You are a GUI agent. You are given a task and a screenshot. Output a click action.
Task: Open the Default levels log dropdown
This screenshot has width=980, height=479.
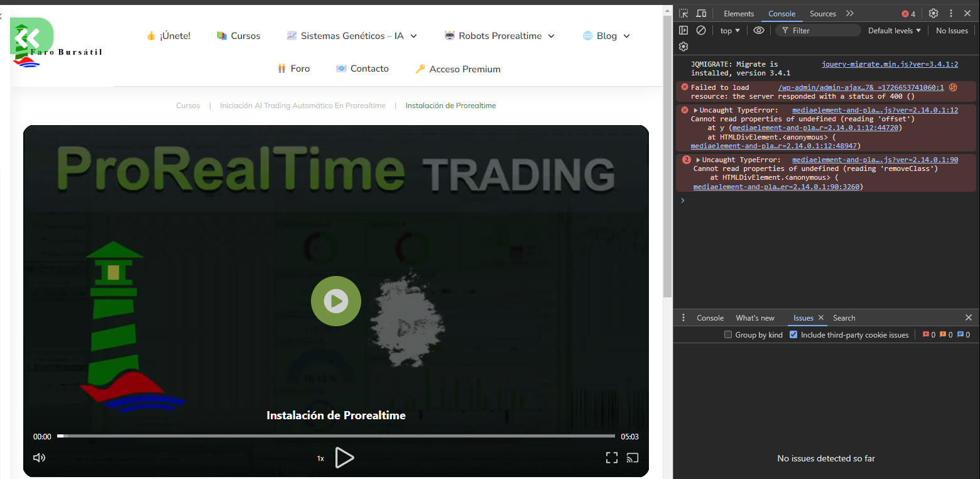pos(895,30)
